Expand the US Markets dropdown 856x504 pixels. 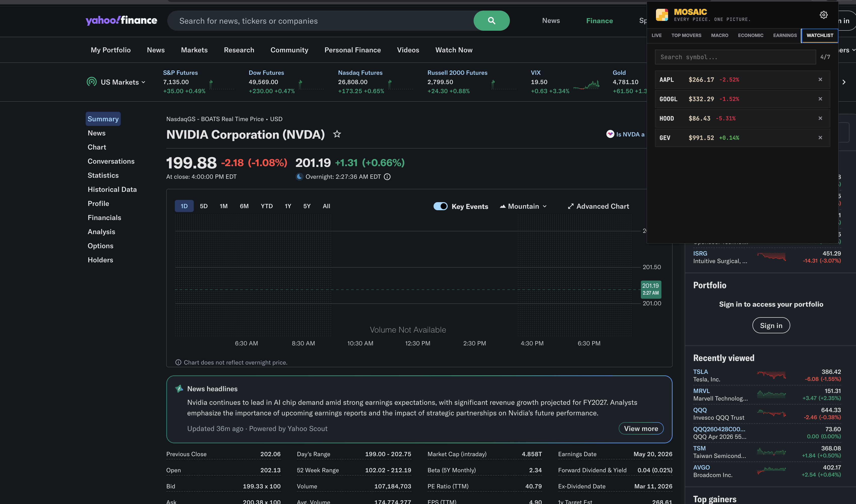[x=123, y=82]
